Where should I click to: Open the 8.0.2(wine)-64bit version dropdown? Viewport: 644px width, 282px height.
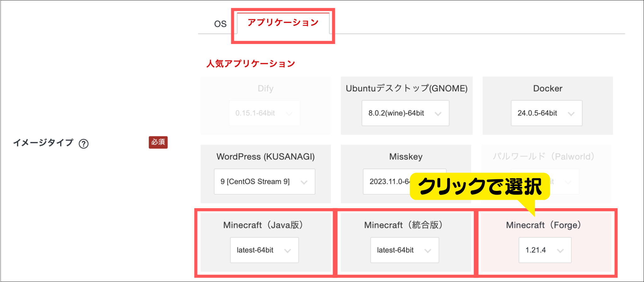[405, 113]
